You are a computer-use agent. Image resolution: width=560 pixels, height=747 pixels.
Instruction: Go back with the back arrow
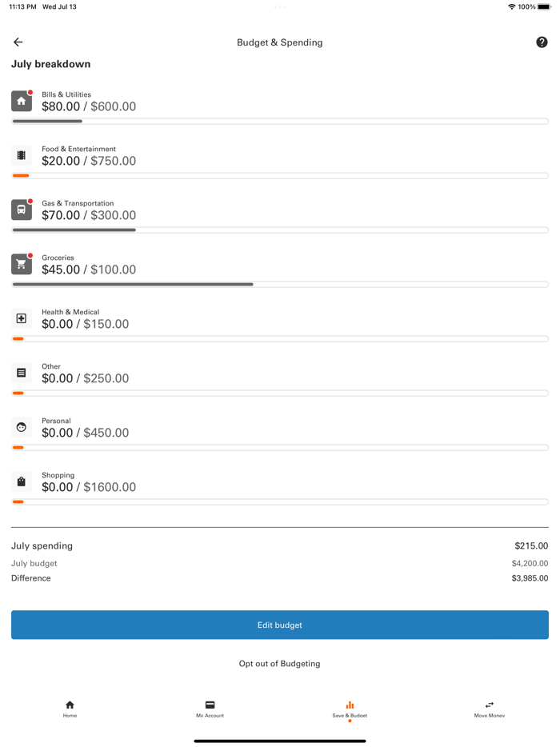tap(18, 42)
